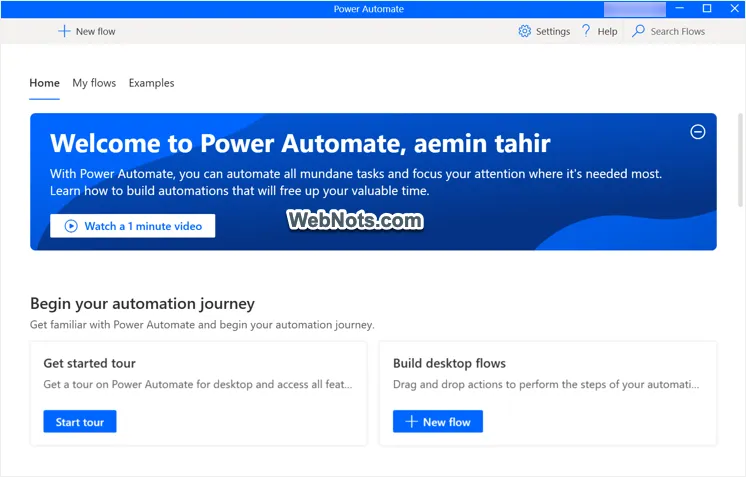Click 'Power Automate' window title text
Image resolution: width=746 pixels, height=477 pixels.
(369, 9)
